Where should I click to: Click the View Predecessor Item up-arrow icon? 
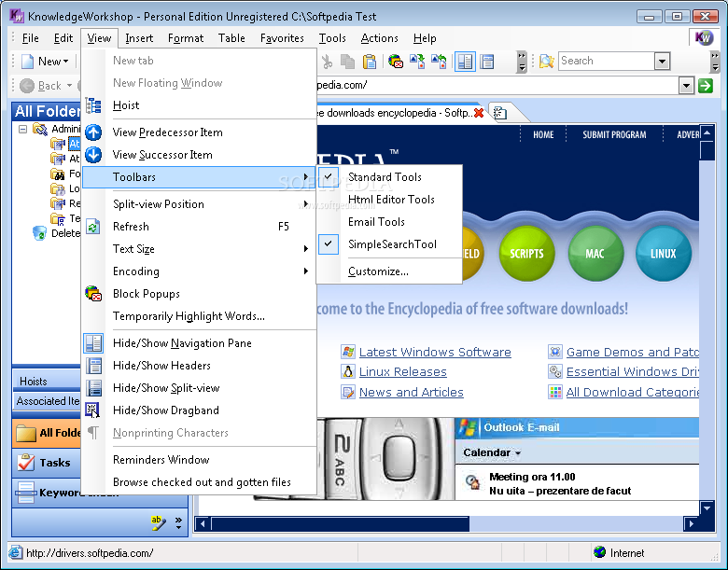[93, 132]
